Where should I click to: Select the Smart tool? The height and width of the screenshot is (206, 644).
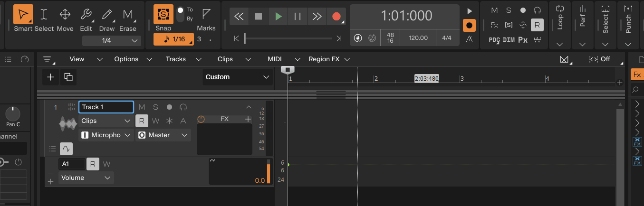23,15
